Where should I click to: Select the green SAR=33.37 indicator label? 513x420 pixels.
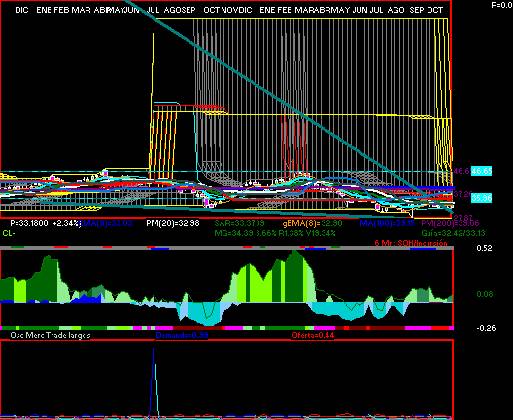[x=240, y=223]
